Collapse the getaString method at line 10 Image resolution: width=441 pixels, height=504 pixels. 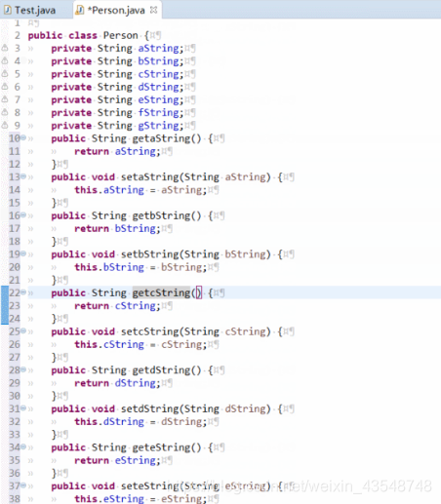23,137
